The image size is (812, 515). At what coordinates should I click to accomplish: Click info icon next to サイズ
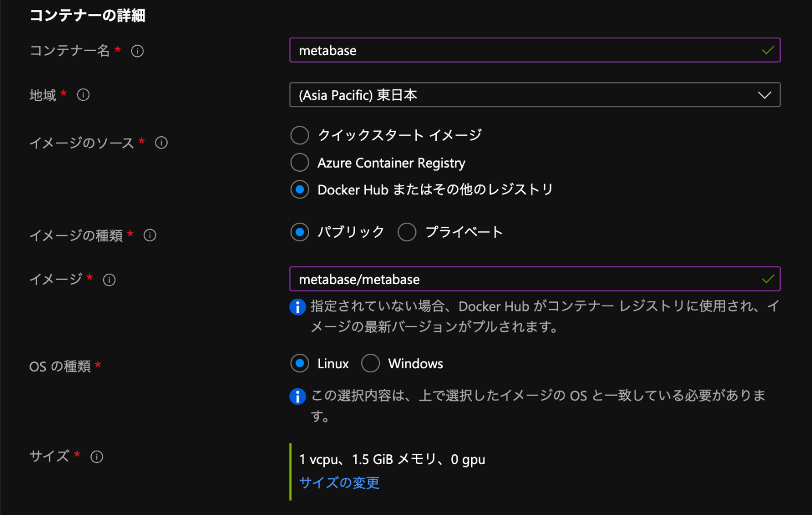97,457
